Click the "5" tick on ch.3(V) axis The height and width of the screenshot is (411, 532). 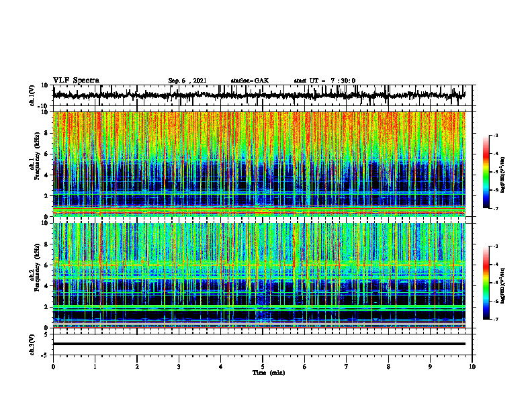(46, 334)
